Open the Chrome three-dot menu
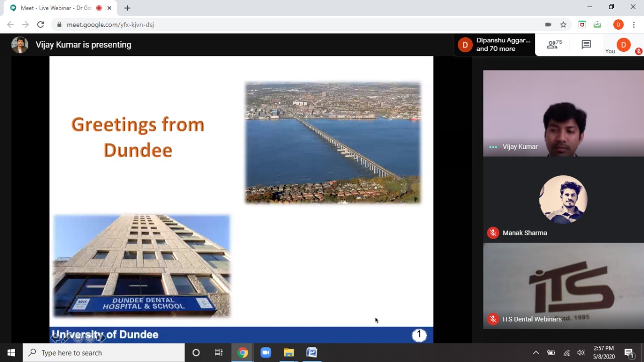The width and height of the screenshot is (644, 362). (634, 25)
